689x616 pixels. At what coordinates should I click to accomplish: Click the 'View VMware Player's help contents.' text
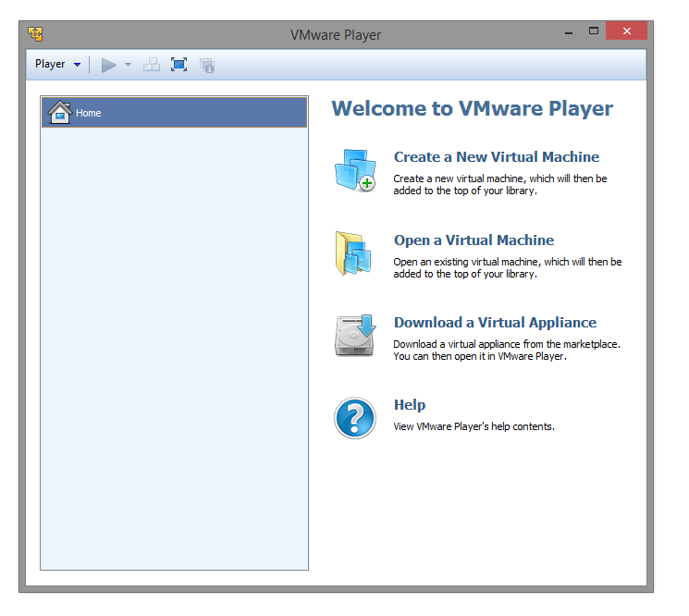(x=474, y=426)
